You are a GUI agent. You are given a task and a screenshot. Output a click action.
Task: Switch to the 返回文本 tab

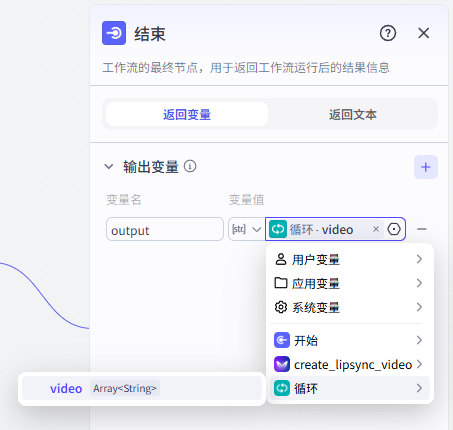tap(352, 114)
